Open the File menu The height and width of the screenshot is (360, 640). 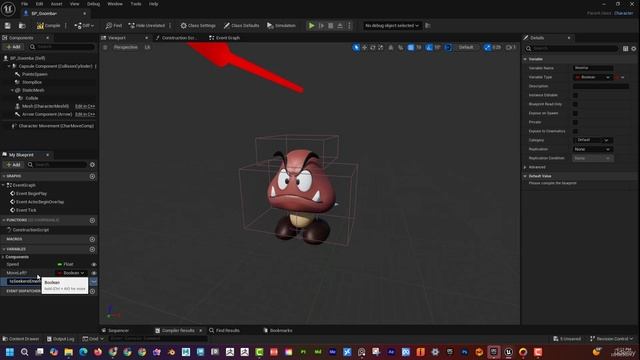24,4
